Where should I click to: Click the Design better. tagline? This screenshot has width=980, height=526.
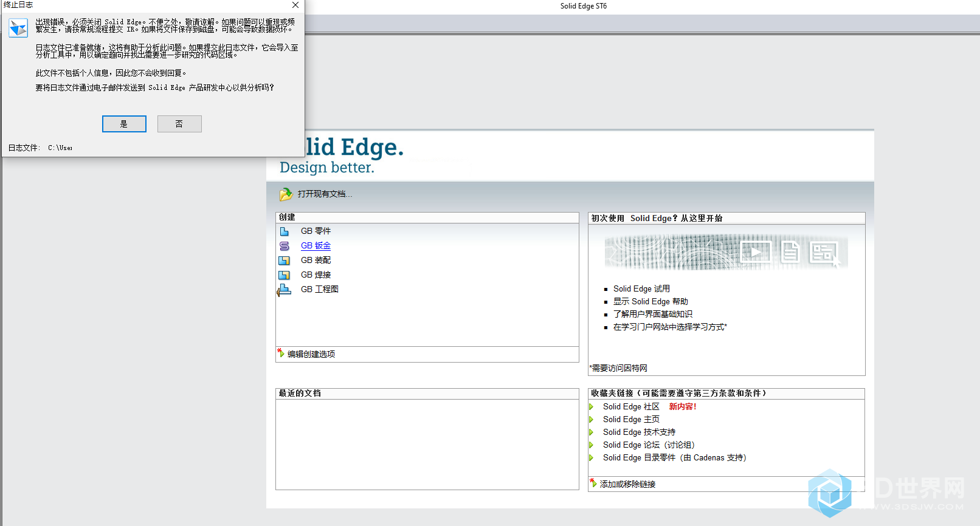point(327,168)
